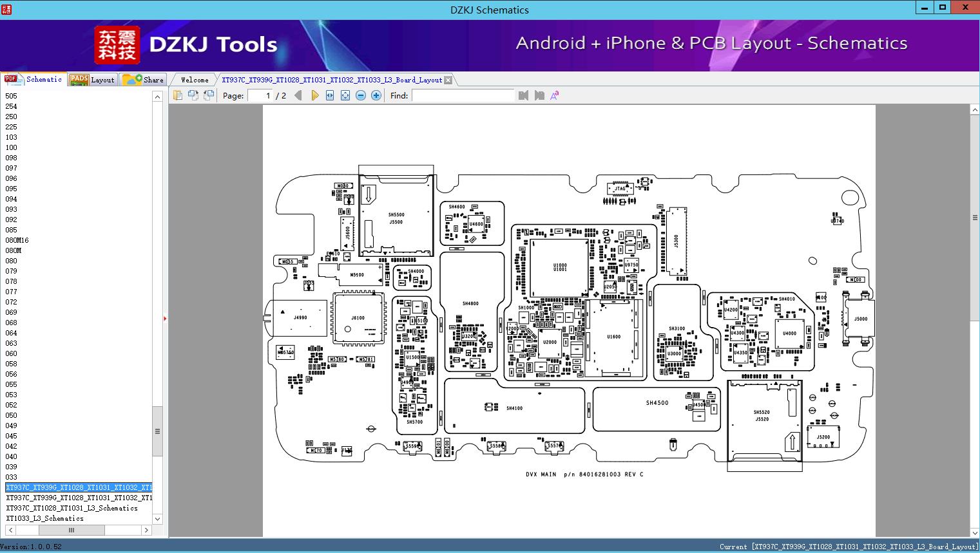Image resolution: width=980 pixels, height=553 pixels.
Task: Click the fit width icon
Action: pyautogui.click(x=330, y=95)
